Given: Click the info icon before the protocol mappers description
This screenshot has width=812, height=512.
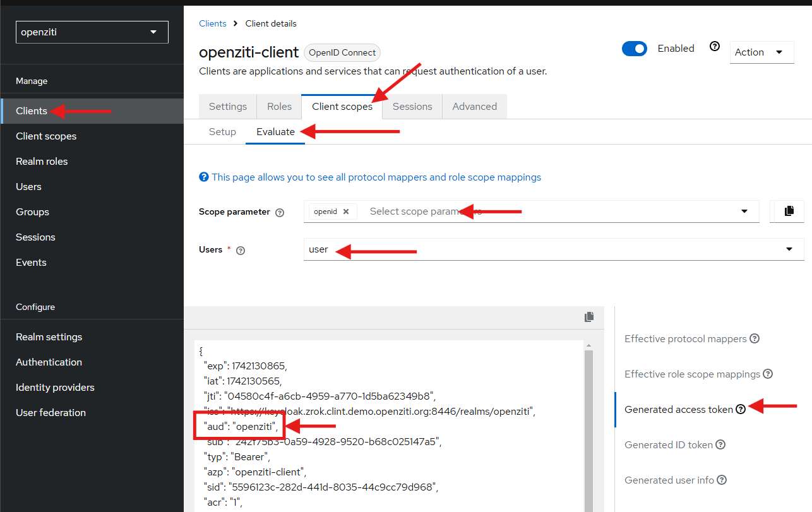Looking at the screenshot, I should tap(203, 177).
